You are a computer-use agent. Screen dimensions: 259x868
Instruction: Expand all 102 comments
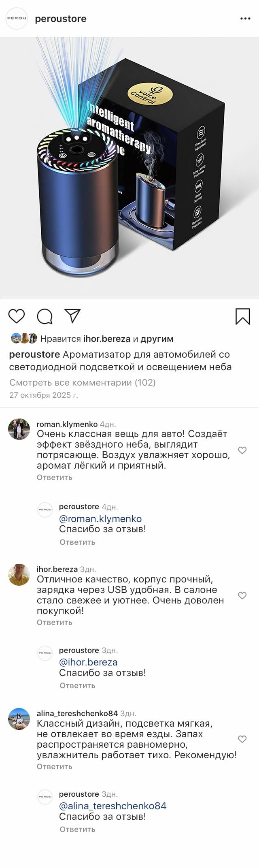pyautogui.click(x=82, y=382)
